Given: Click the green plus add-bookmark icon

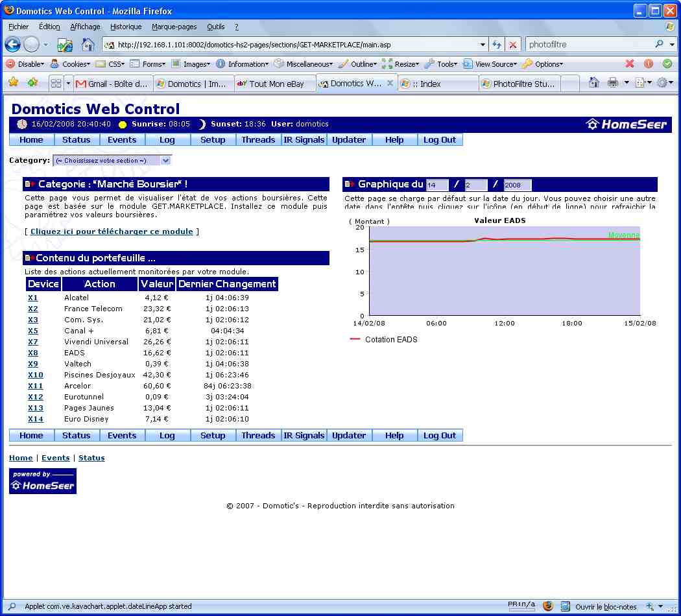Looking at the screenshot, I should [32, 82].
